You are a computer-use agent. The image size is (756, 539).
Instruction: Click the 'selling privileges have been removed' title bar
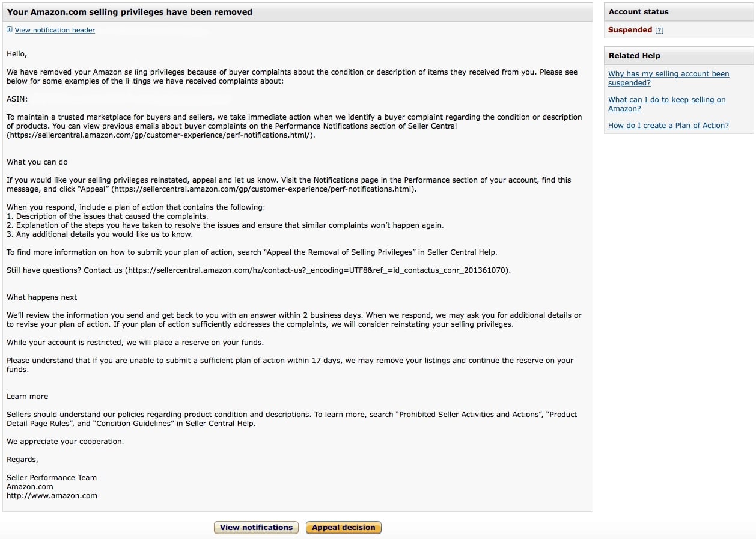(x=297, y=12)
